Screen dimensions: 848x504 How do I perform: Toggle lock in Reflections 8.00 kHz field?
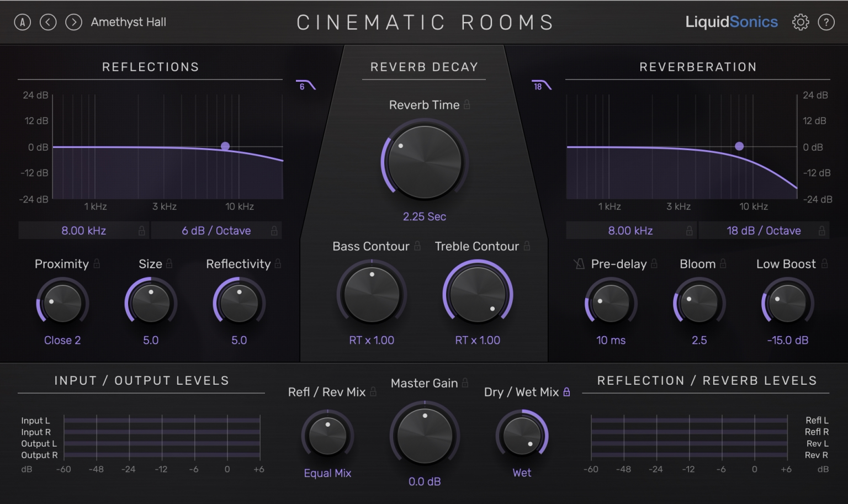tap(142, 231)
